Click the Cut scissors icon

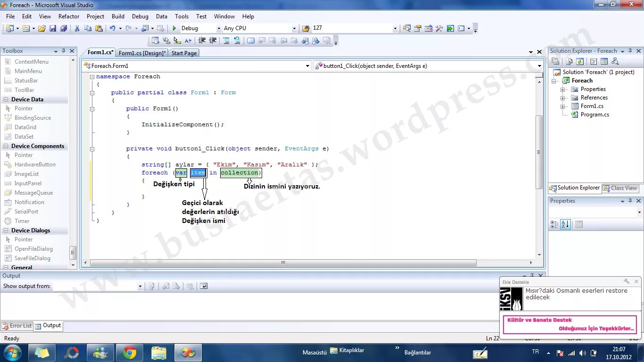click(77, 28)
